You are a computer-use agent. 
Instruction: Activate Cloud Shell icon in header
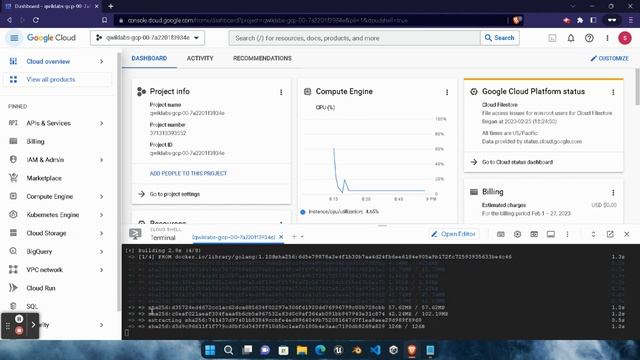coord(552,38)
